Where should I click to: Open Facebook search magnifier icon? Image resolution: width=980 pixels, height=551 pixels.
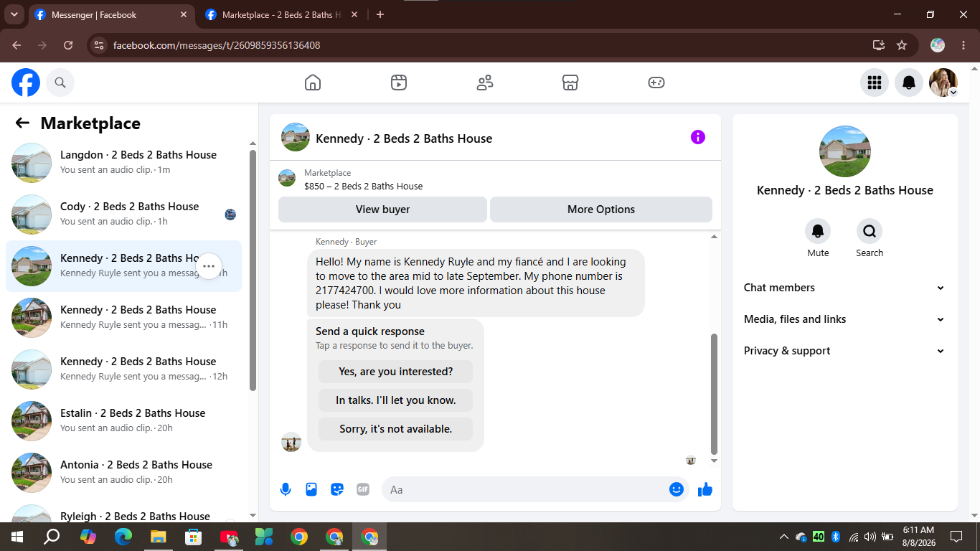(x=60, y=83)
